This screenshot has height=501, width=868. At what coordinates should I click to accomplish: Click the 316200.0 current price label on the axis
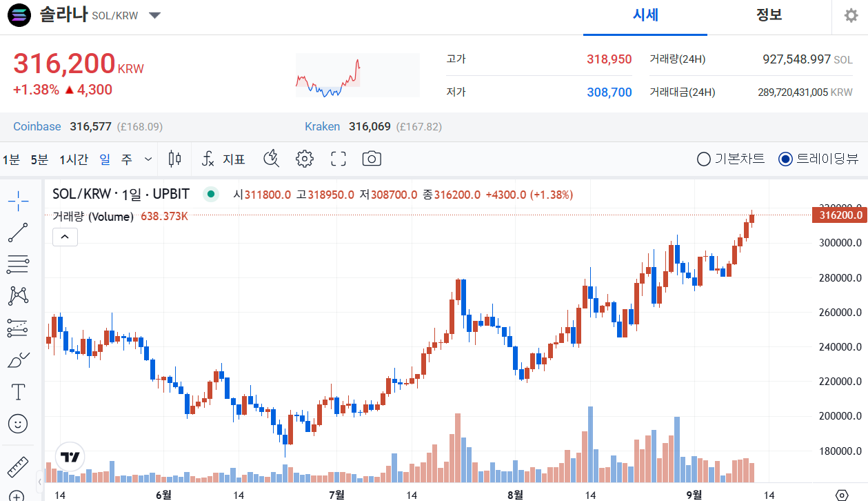(x=839, y=215)
